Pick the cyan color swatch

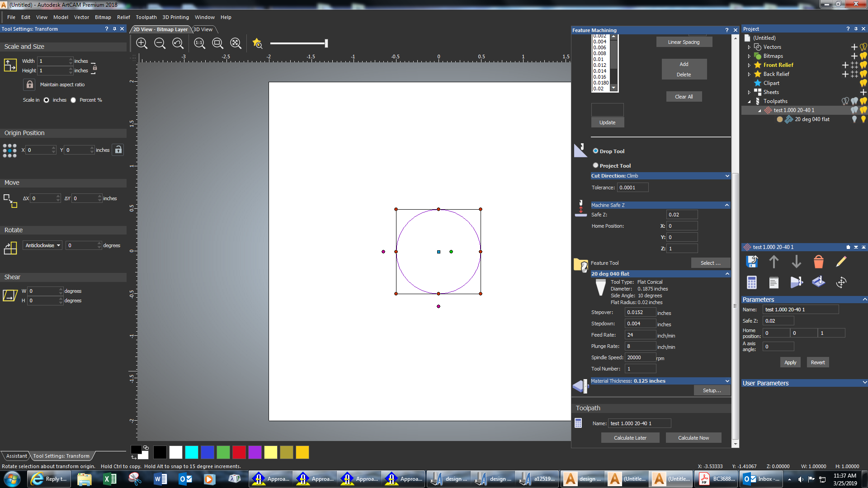coord(192,452)
